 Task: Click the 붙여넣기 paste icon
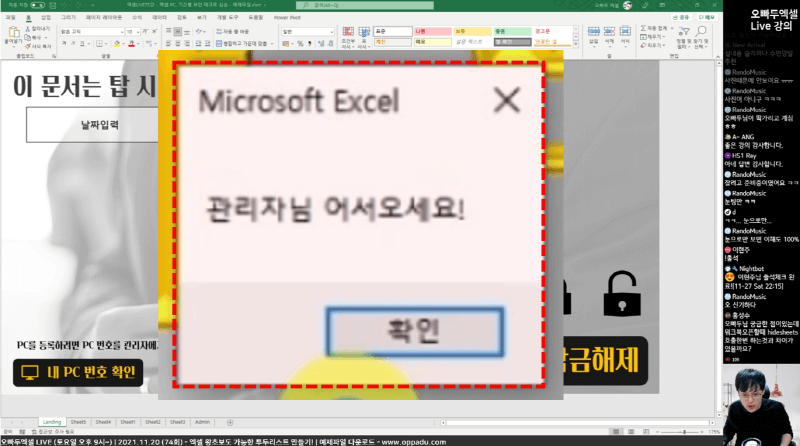point(13,34)
